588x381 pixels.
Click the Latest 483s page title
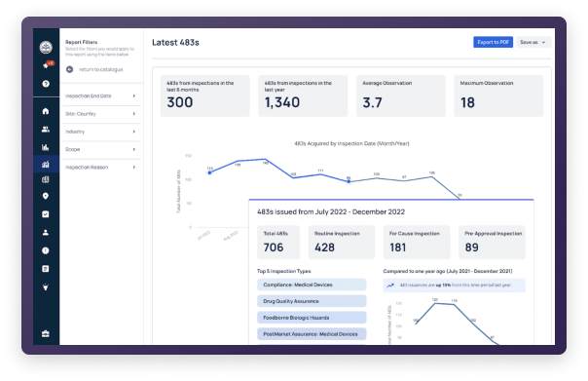point(175,43)
